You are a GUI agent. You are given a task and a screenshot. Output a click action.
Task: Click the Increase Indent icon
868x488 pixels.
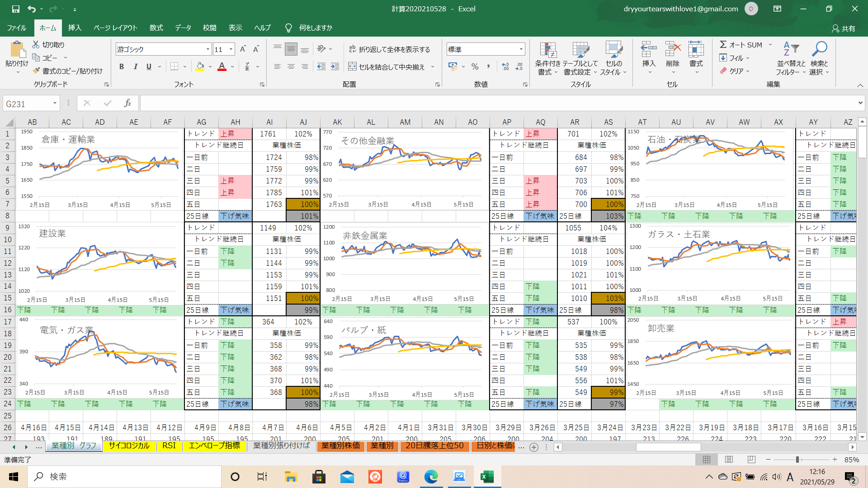[335, 66]
